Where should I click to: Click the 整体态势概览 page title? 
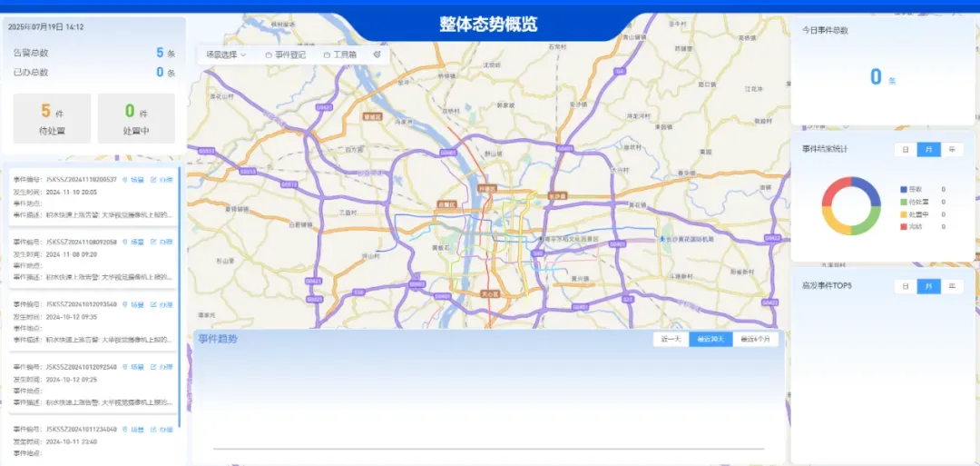[488, 25]
